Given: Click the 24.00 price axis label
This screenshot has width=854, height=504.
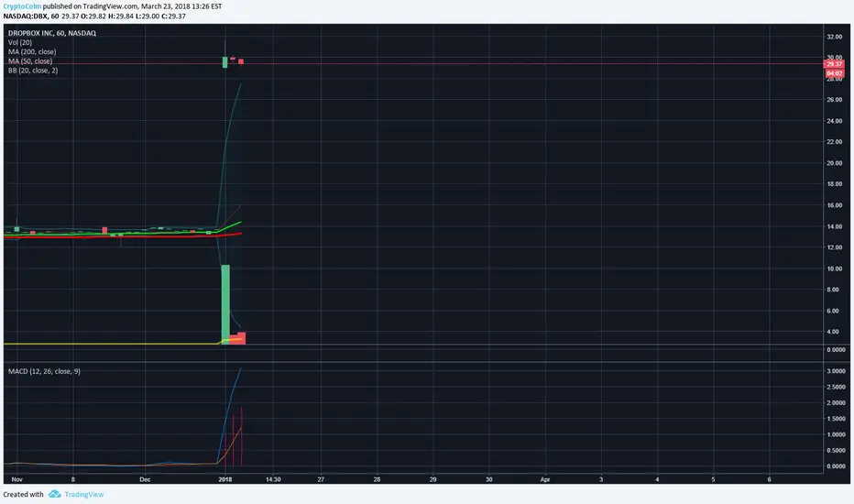Looking at the screenshot, I should pyautogui.click(x=834, y=121).
